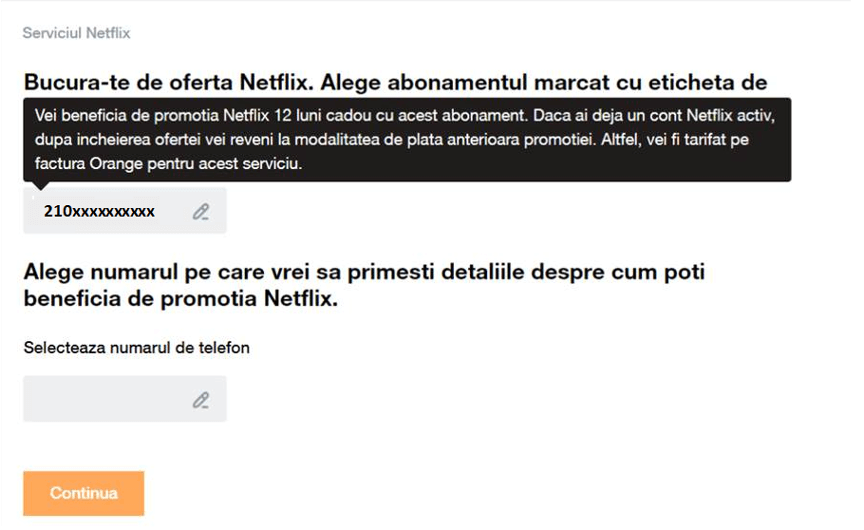
Task: Click the tooltip's small pointer arrow
Action: 41,186
